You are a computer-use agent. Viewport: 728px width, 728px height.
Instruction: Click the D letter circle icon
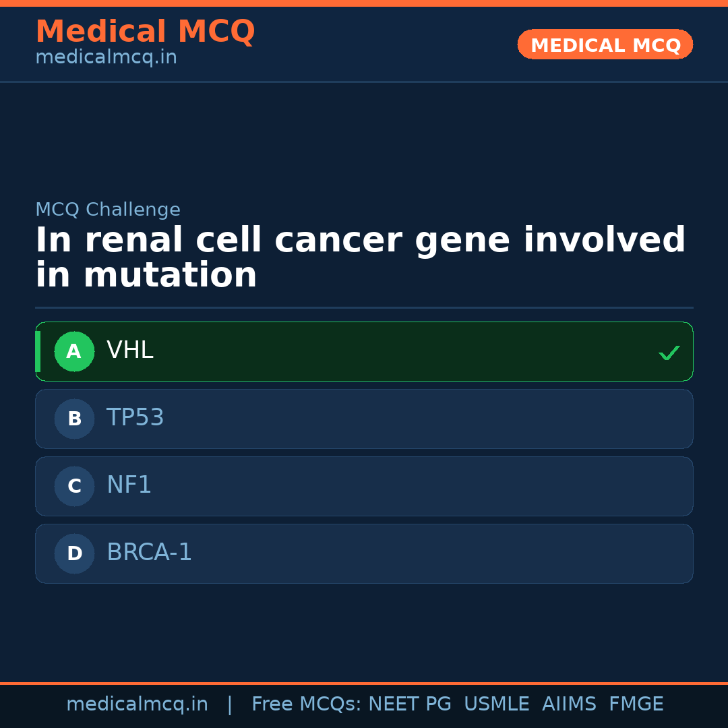(x=74, y=553)
